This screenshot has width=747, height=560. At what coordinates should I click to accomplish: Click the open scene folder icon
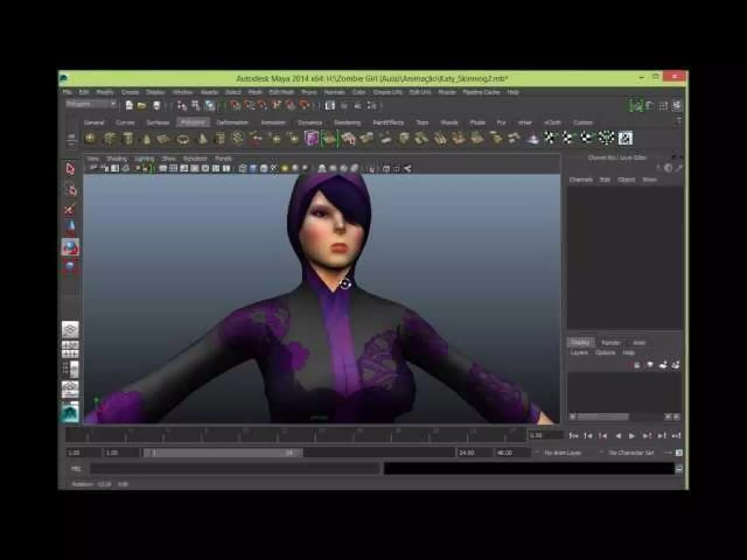click(142, 106)
